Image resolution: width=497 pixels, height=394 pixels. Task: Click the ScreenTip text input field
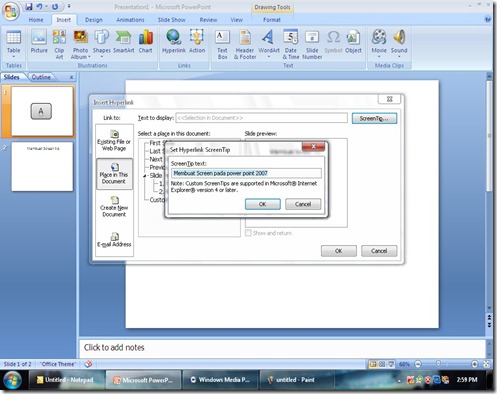(246, 173)
